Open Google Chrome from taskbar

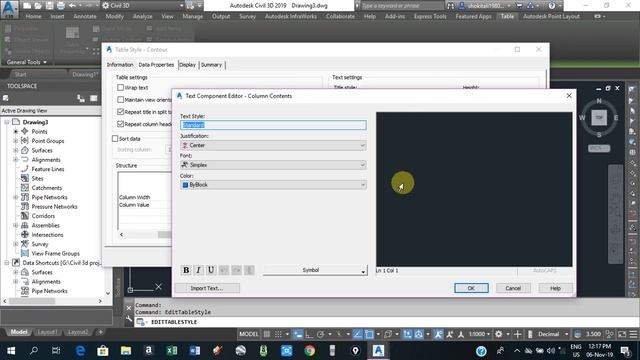pos(309,351)
